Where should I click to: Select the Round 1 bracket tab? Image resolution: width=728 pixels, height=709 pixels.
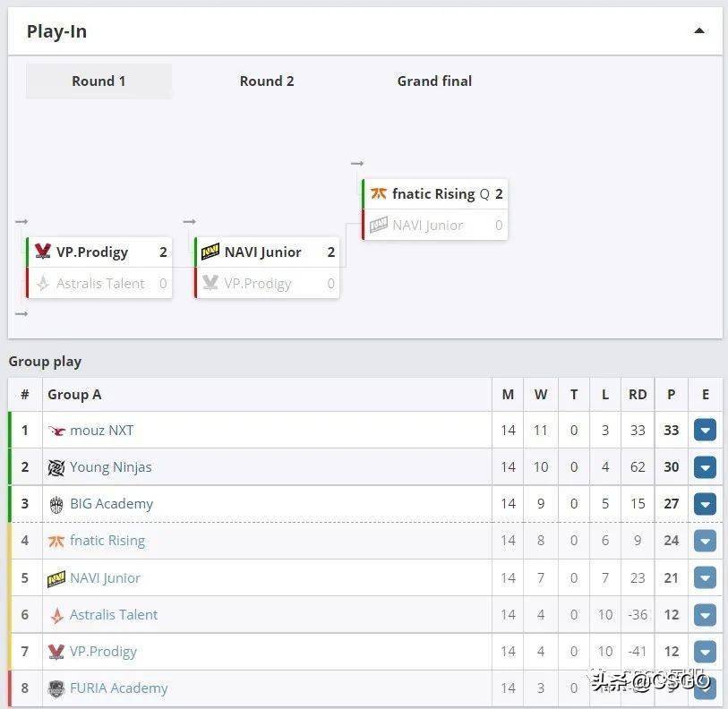[98, 81]
